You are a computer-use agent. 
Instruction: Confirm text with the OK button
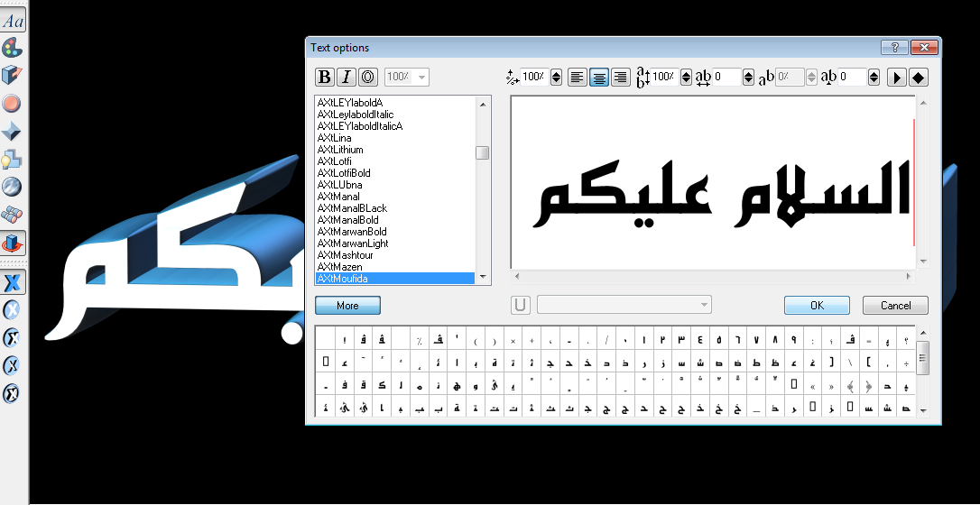pos(817,306)
